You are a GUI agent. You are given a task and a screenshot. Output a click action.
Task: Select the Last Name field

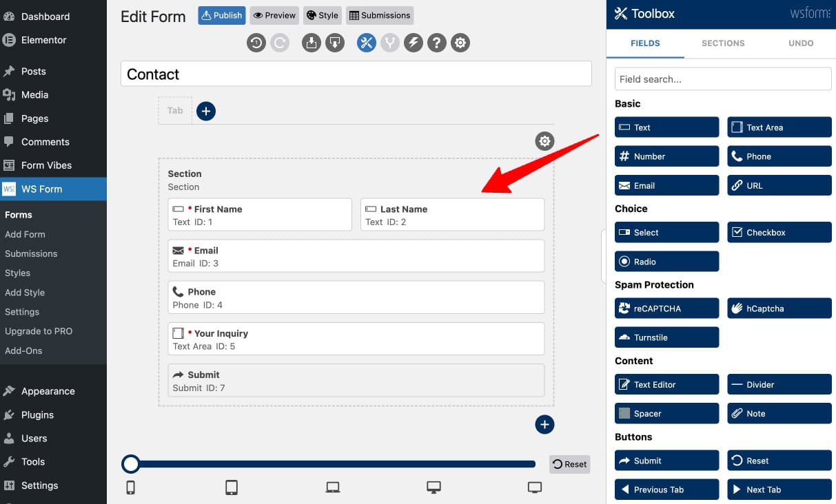pyautogui.click(x=452, y=215)
